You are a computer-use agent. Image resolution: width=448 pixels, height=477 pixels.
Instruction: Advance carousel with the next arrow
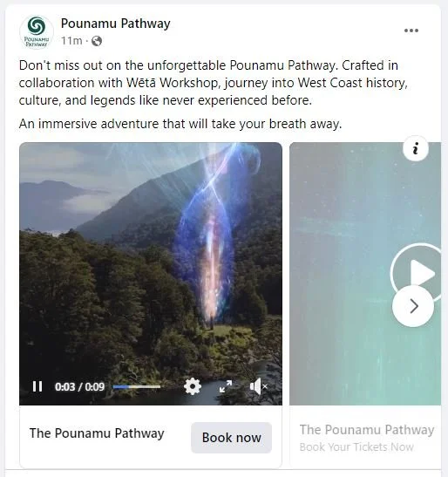[x=413, y=306]
